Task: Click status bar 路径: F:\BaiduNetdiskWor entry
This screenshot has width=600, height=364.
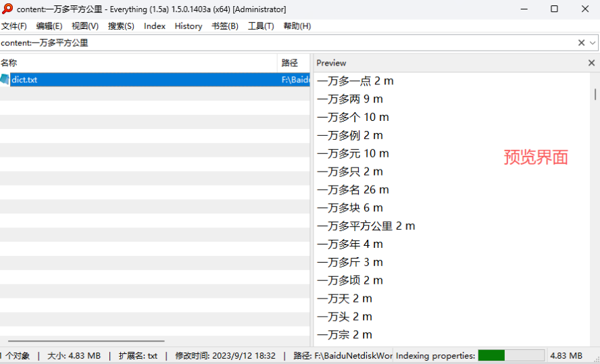Action: tap(343, 356)
